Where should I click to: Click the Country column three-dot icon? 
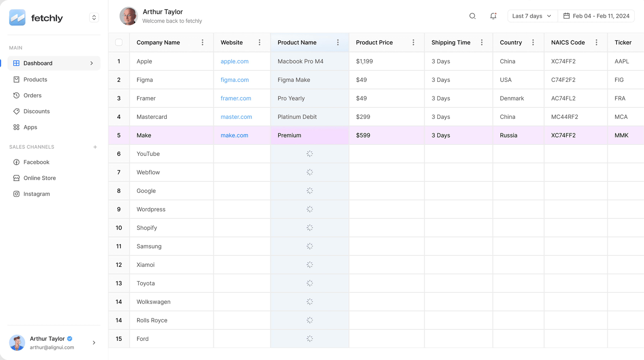(x=533, y=43)
